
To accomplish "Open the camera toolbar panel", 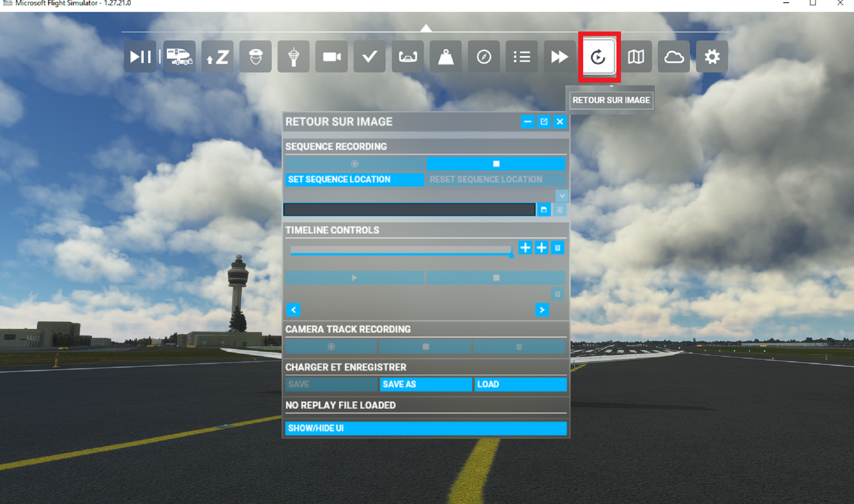I will pyautogui.click(x=331, y=56).
